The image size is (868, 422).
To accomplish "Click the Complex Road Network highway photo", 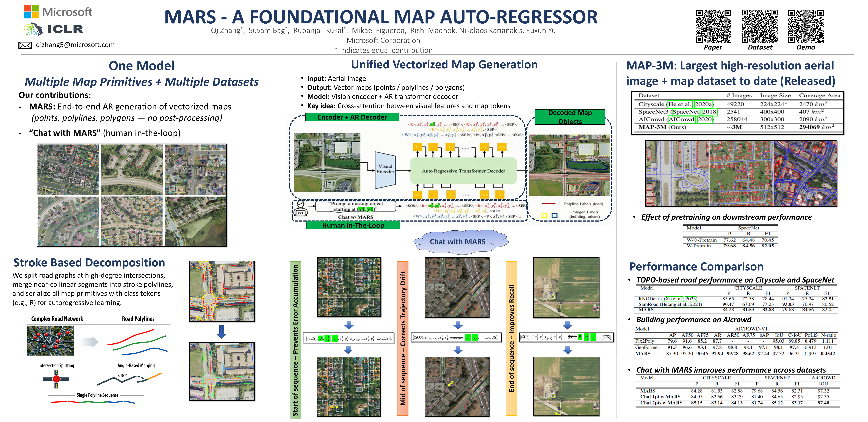I will pos(50,340).
